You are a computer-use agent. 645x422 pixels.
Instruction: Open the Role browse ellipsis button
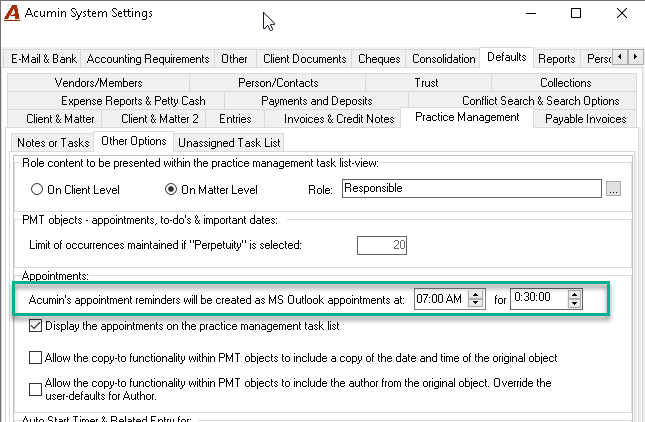pos(613,189)
